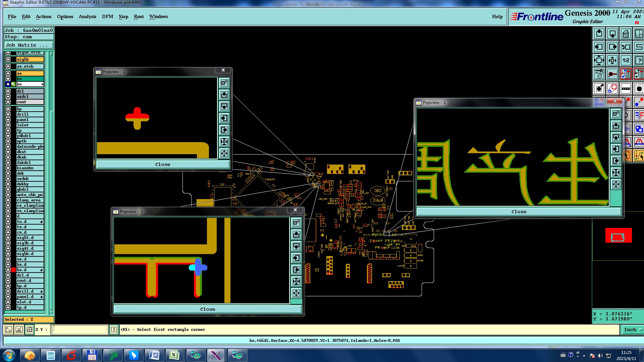
Task: Click the exclamation-mark icon after the coordinate field
Action: (x=114, y=329)
